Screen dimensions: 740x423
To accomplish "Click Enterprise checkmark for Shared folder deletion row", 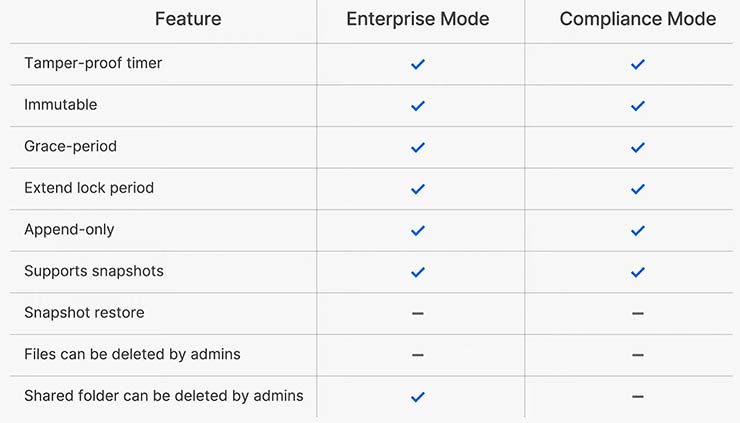I will [x=418, y=396].
